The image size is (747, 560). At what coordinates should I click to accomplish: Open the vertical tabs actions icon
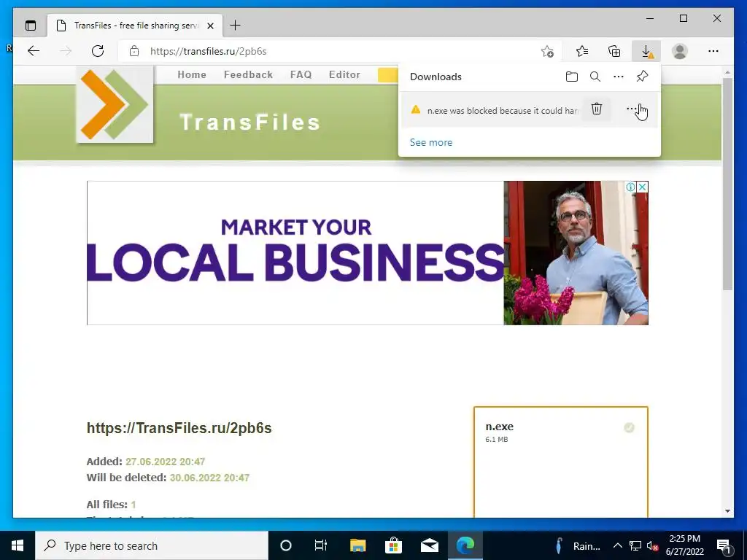coord(31,26)
